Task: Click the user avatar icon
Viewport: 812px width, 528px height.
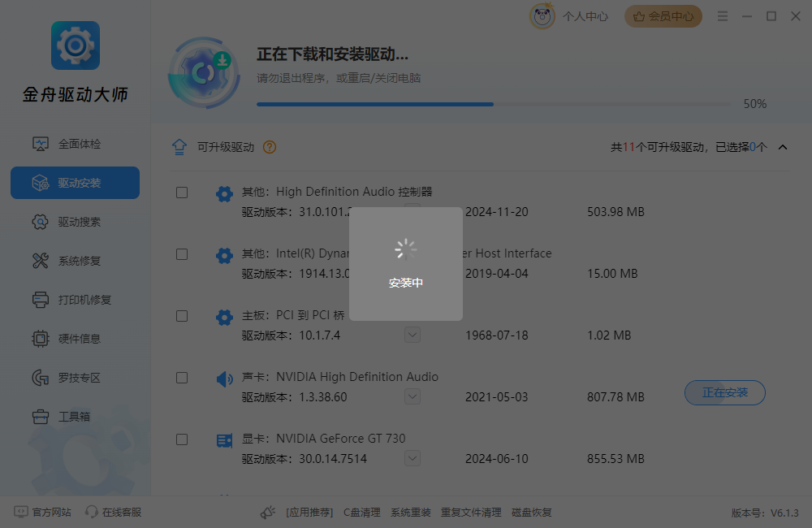Action: click(542, 16)
